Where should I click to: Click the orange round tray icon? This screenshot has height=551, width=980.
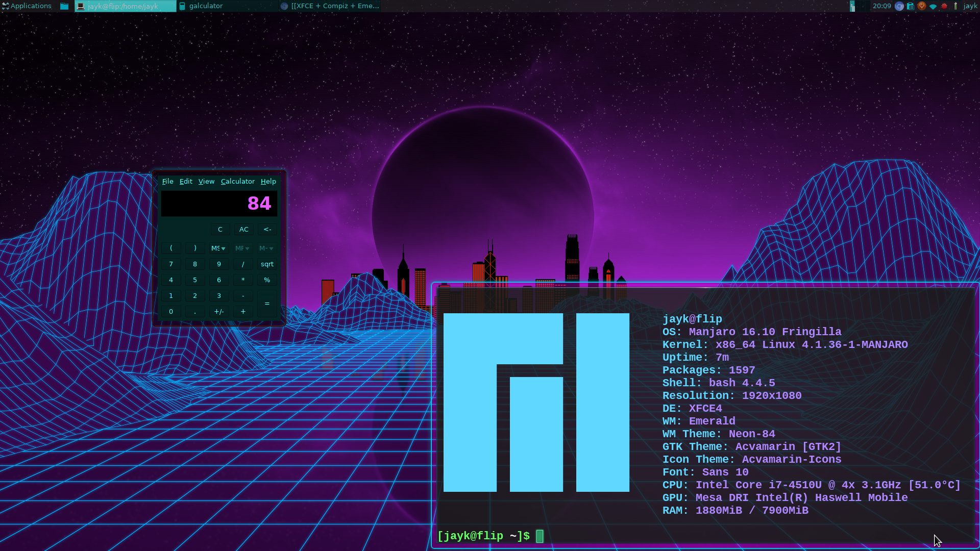pos(922,6)
